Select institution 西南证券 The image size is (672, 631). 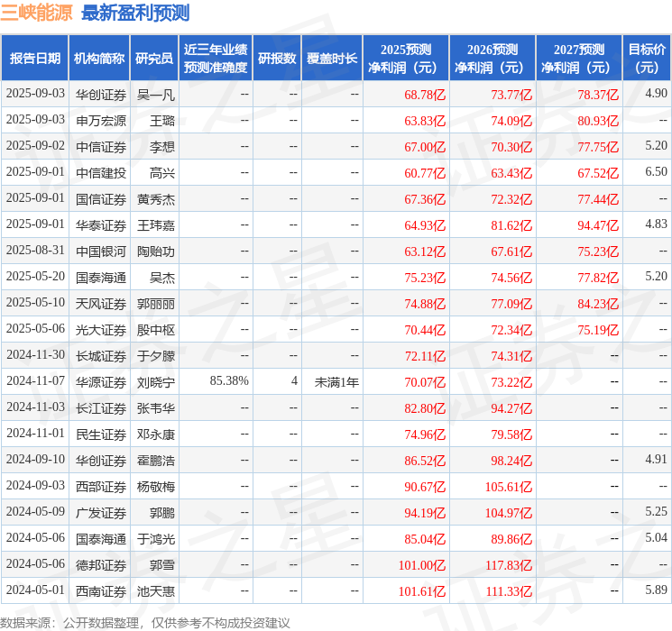[x=101, y=591]
